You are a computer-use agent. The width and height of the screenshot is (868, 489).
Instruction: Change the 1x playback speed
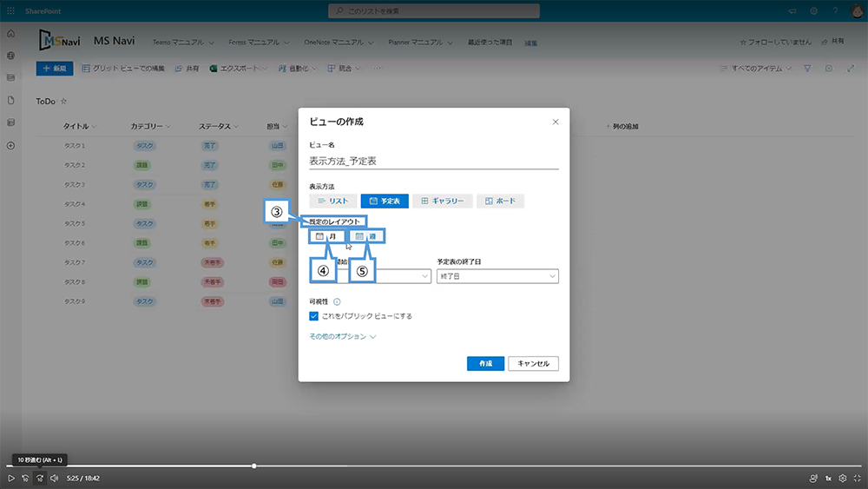coord(828,478)
